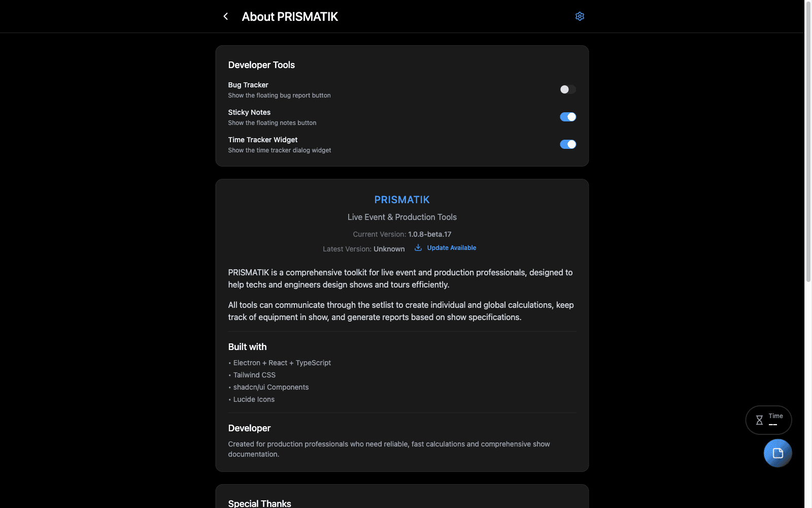Image resolution: width=812 pixels, height=508 pixels.
Task: Click the Latest Version Unknown text
Action: tap(364, 249)
